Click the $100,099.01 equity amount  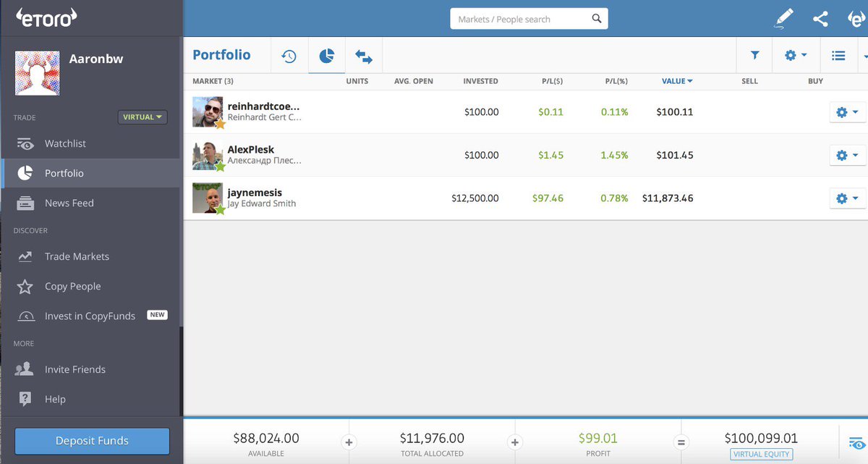point(761,438)
